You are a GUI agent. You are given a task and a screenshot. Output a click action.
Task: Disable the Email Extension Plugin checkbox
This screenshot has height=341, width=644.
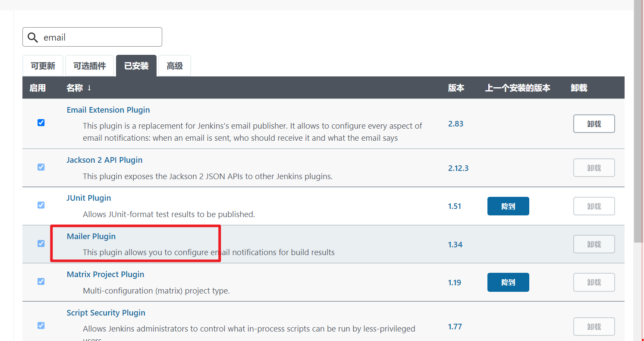point(41,123)
